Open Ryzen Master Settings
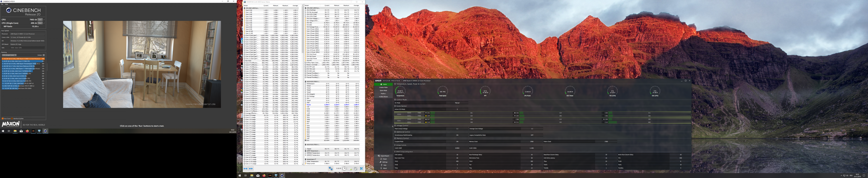 (x=383, y=162)
